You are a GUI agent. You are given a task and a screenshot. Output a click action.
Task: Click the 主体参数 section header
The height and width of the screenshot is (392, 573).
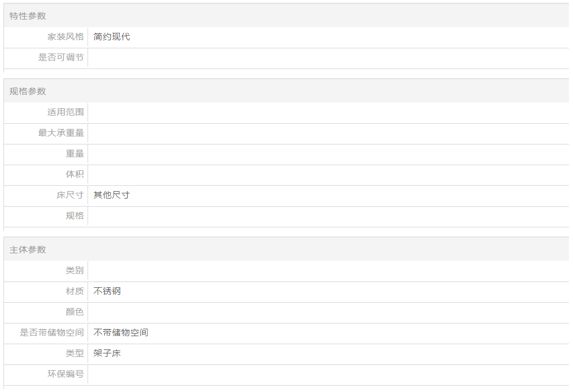[28, 249]
